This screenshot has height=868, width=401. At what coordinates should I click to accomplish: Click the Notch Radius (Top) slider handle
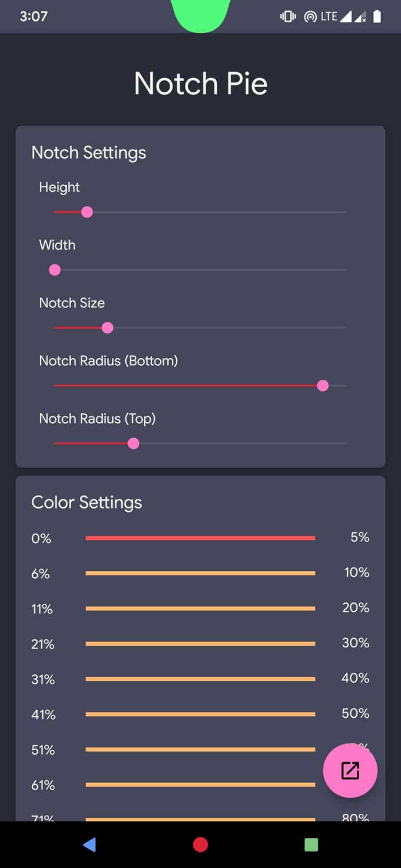134,443
